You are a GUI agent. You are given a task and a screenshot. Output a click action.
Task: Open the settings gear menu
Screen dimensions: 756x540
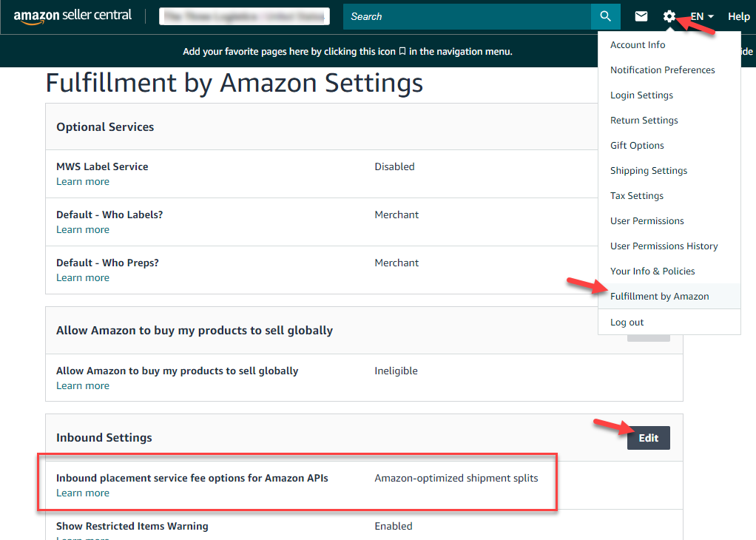669,16
